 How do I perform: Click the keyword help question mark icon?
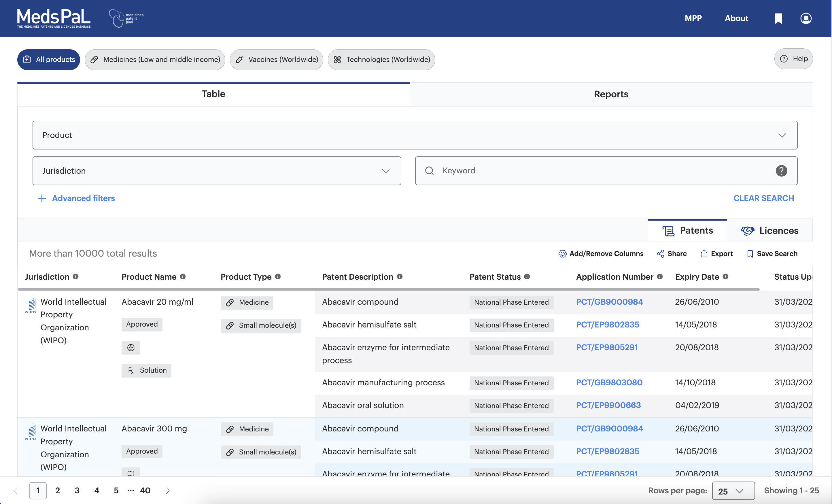(781, 171)
